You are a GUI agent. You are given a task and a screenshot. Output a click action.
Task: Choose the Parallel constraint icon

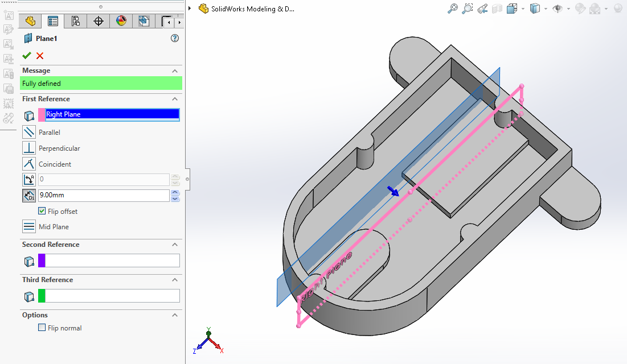pyautogui.click(x=29, y=133)
